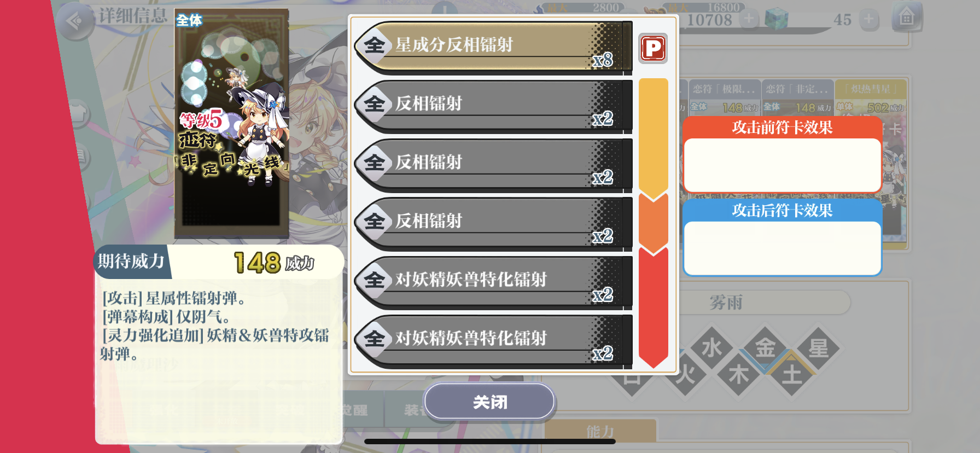This screenshot has height=453, width=980.
Task: Open the home icon at top right
Action: [907, 18]
